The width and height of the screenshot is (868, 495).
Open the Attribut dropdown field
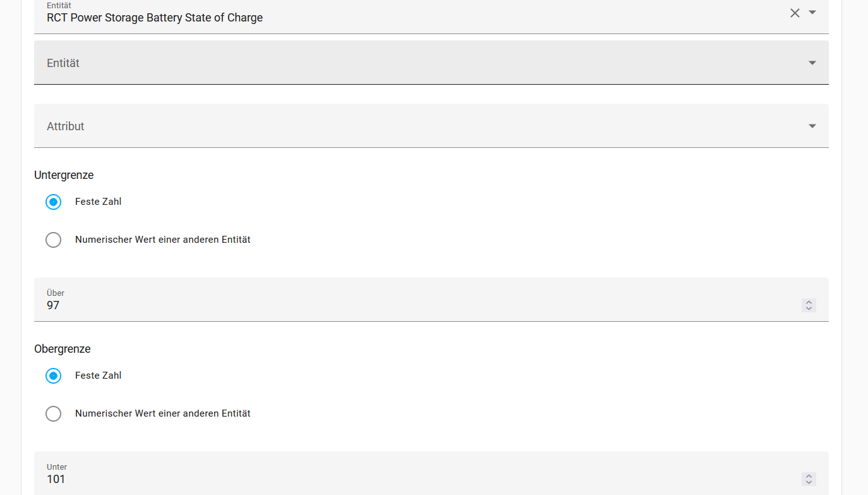[431, 126]
